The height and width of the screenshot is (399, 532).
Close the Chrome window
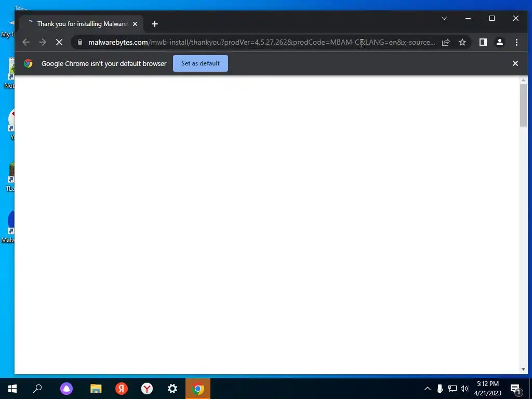pyautogui.click(x=516, y=18)
